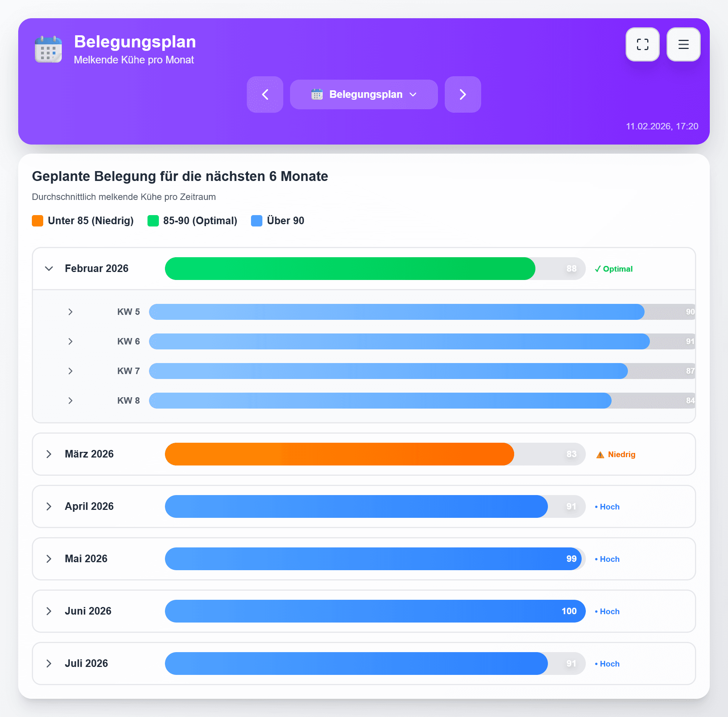728x717 pixels.
Task: Click the warning triangle beside Niedrig
Action: tap(600, 454)
